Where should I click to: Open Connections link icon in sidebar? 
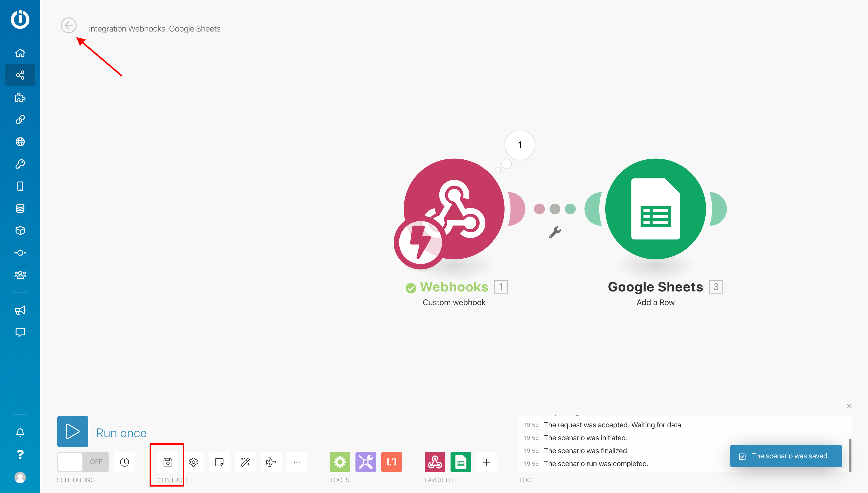click(x=20, y=120)
